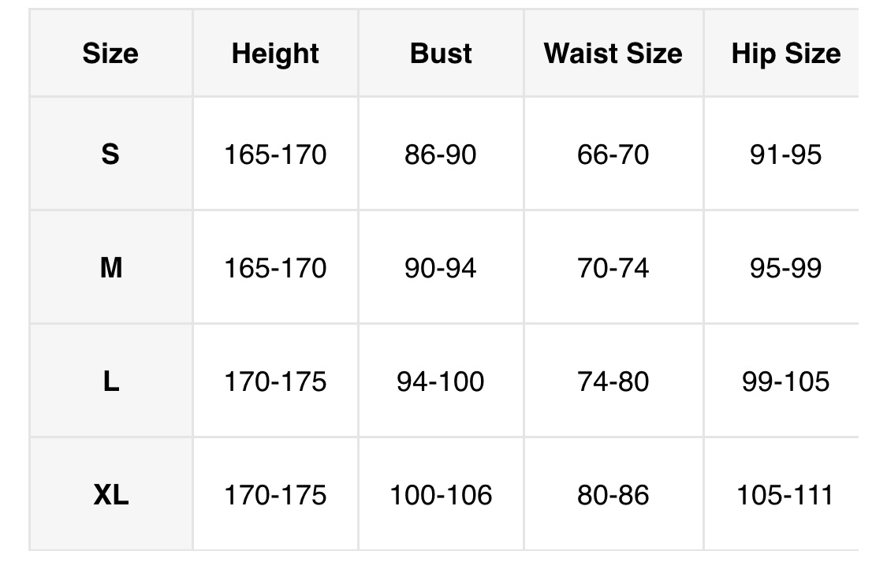Select the height cell in the XL row
This screenshot has height=588, width=887.
(275, 495)
